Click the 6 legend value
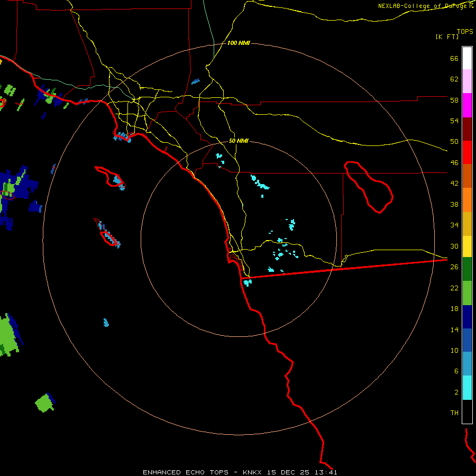This screenshot has width=476, height=476. (x=456, y=371)
